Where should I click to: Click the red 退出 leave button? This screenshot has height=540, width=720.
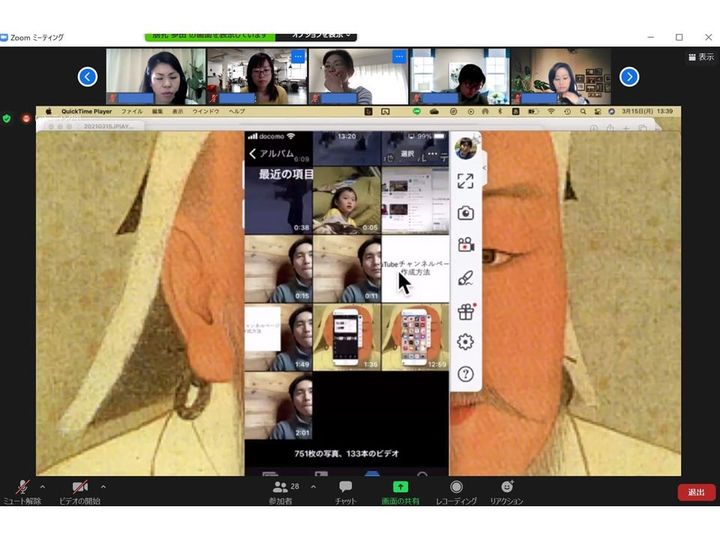[696, 492]
